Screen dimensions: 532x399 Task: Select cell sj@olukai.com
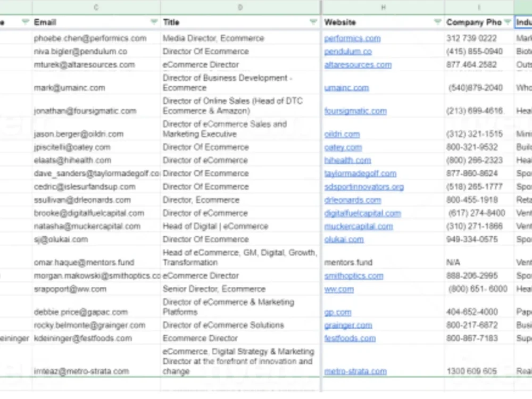tap(96, 239)
